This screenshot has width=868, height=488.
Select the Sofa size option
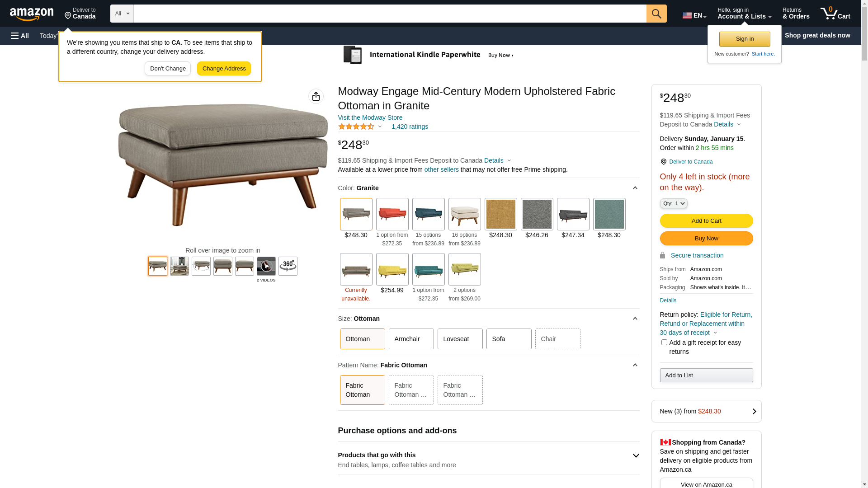[509, 339]
